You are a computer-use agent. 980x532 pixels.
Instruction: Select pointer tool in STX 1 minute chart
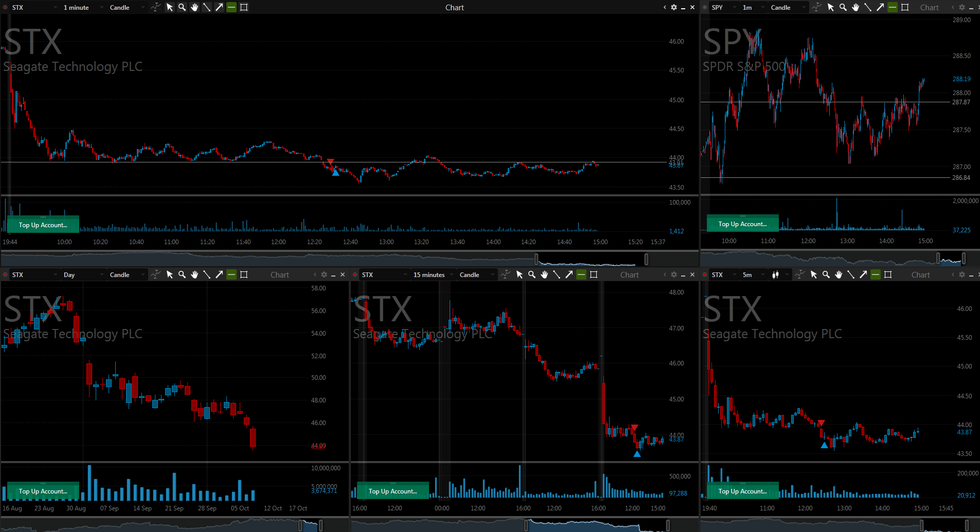click(170, 7)
